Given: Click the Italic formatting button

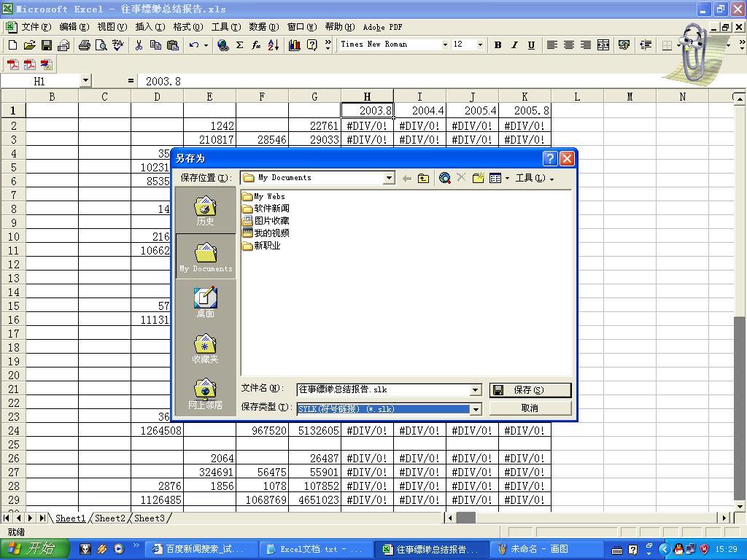Looking at the screenshot, I should click(x=514, y=44).
